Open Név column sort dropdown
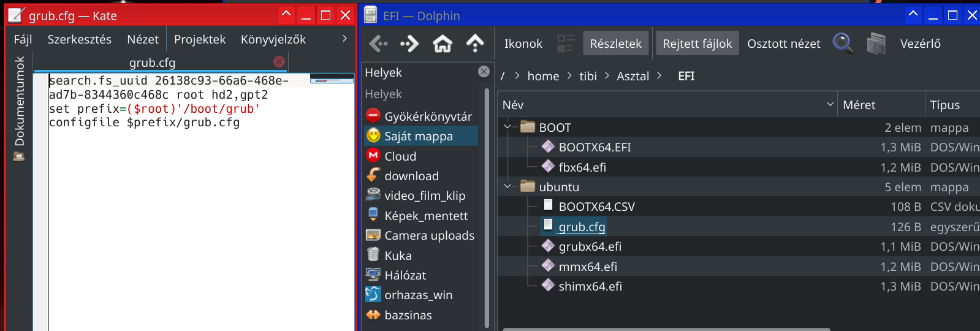 pyautogui.click(x=830, y=104)
